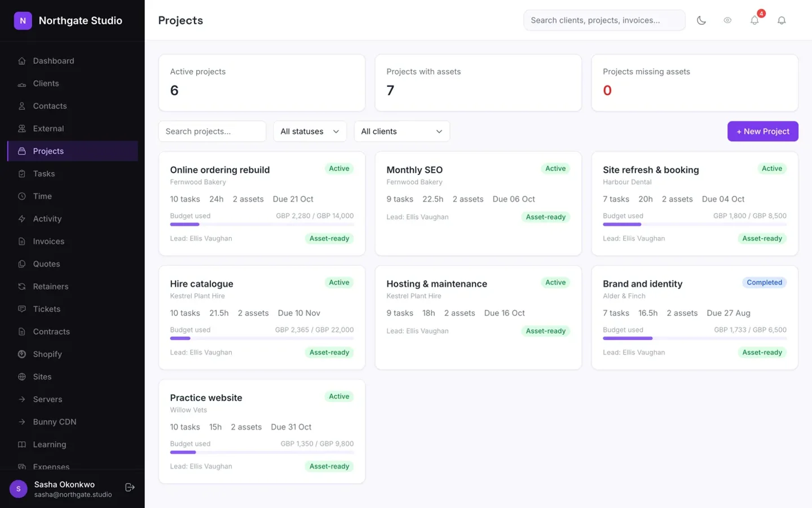The width and height of the screenshot is (812, 508).
Task: Open the All statuses dropdown
Action: (310, 132)
